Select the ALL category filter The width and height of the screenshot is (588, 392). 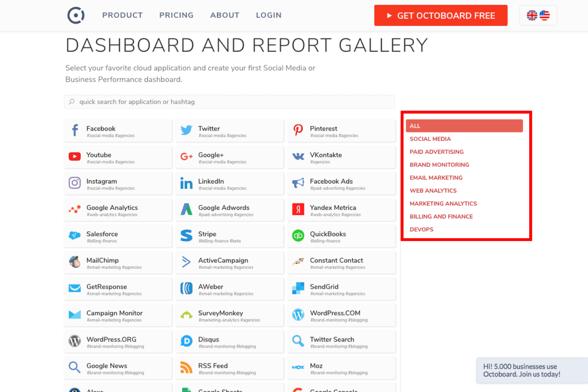tap(464, 126)
